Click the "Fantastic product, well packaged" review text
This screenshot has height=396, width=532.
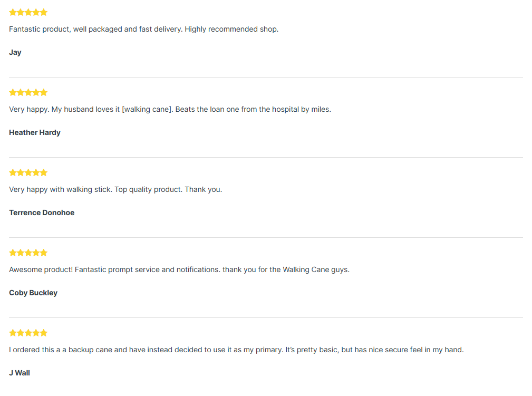point(143,29)
